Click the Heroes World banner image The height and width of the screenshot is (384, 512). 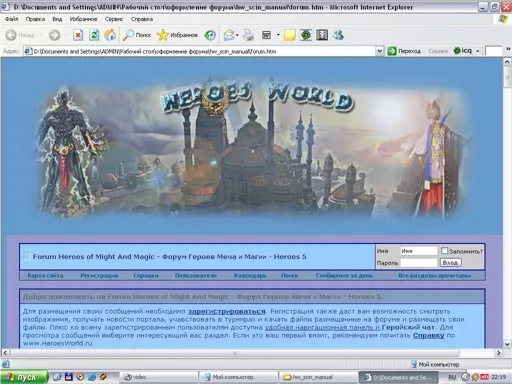(x=254, y=148)
